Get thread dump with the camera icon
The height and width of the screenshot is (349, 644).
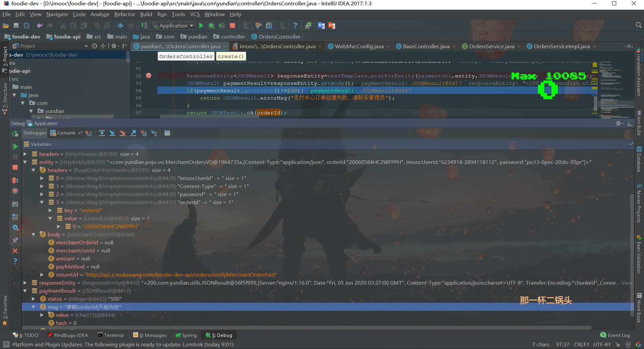pos(15,204)
